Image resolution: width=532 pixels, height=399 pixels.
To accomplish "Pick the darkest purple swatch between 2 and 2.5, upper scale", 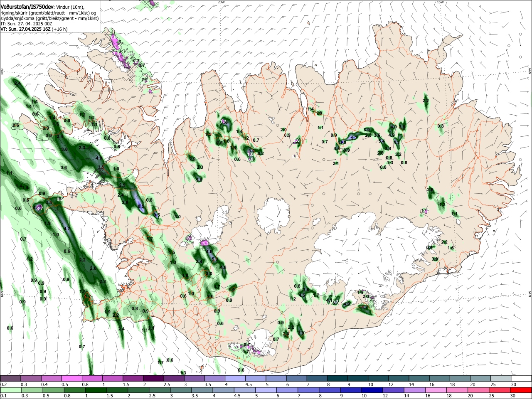I will [153, 378].
